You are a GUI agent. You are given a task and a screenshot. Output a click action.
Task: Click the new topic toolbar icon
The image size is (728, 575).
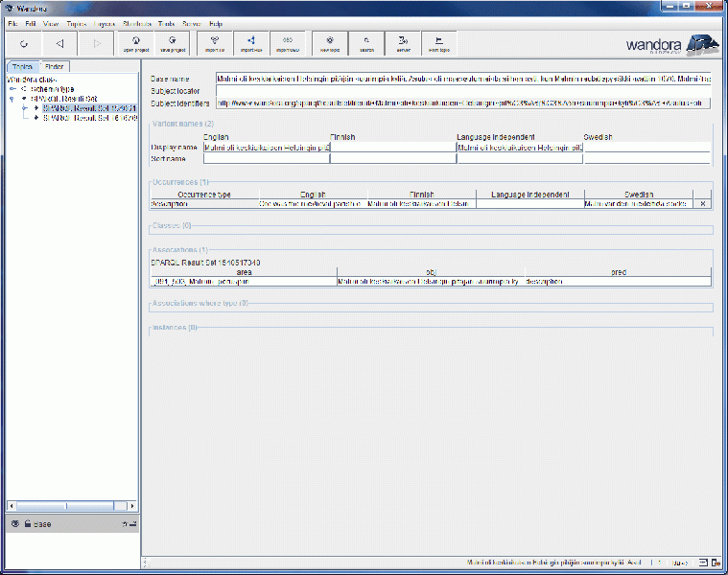330,42
